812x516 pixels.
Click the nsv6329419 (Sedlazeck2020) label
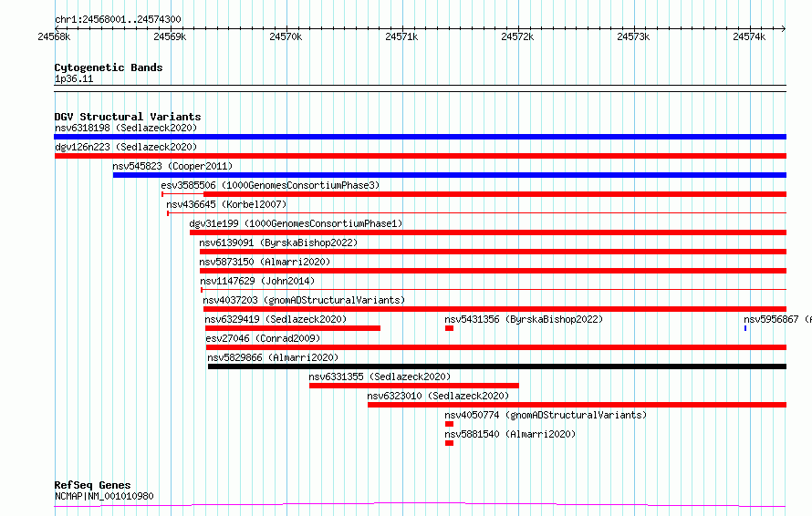(276, 319)
